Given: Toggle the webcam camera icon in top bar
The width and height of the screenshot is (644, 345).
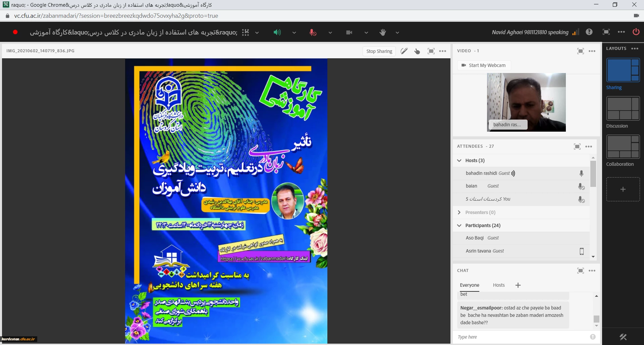Looking at the screenshot, I should pyautogui.click(x=349, y=32).
